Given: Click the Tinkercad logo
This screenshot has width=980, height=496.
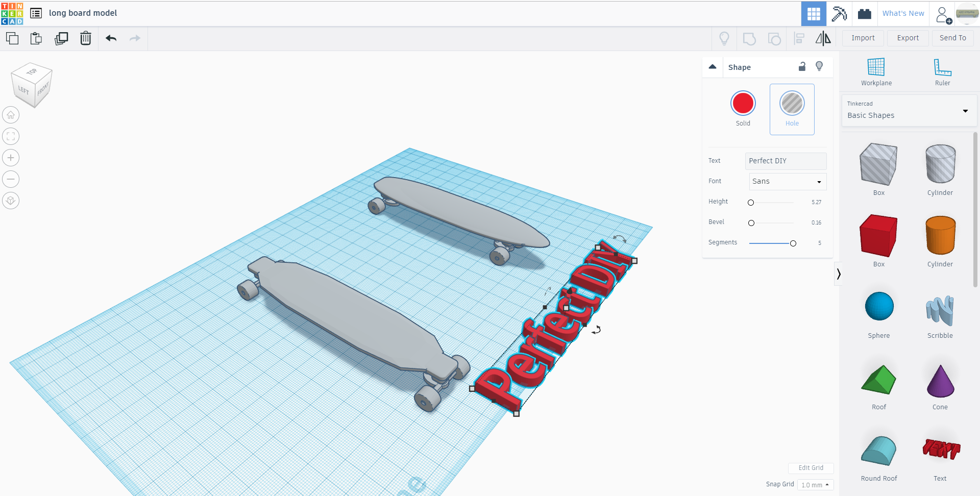Looking at the screenshot, I should coord(12,13).
